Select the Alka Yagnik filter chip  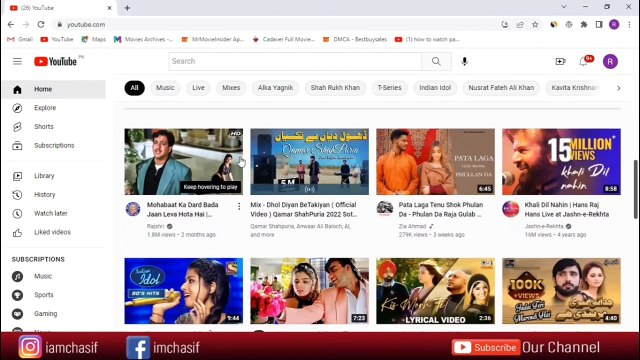pos(276,88)
